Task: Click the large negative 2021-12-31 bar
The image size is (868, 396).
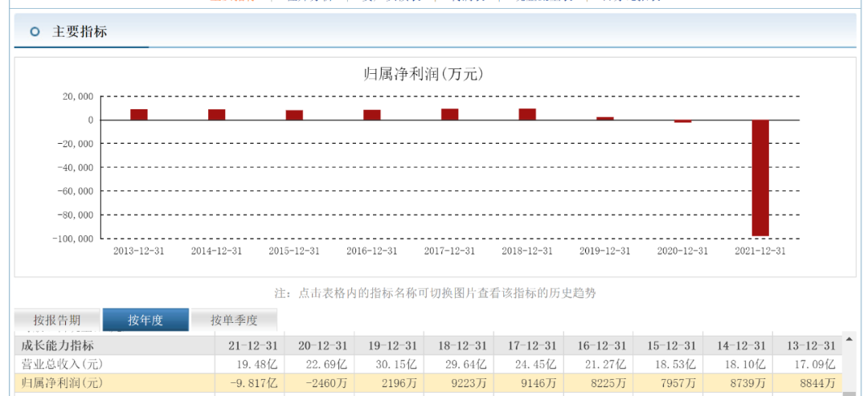Action: (x=760, y=178)
